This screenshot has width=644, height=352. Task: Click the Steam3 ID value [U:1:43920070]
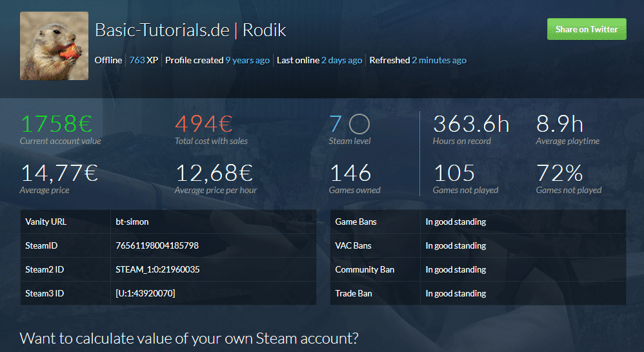tap(145, 293)
